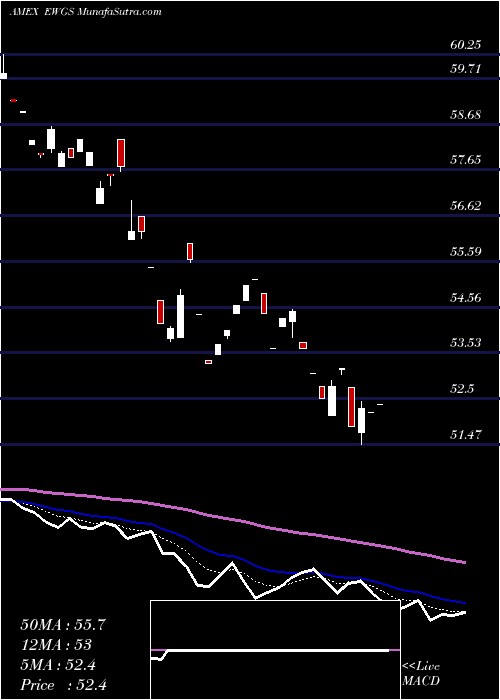Click the Price : 52.4 readout

63,685
